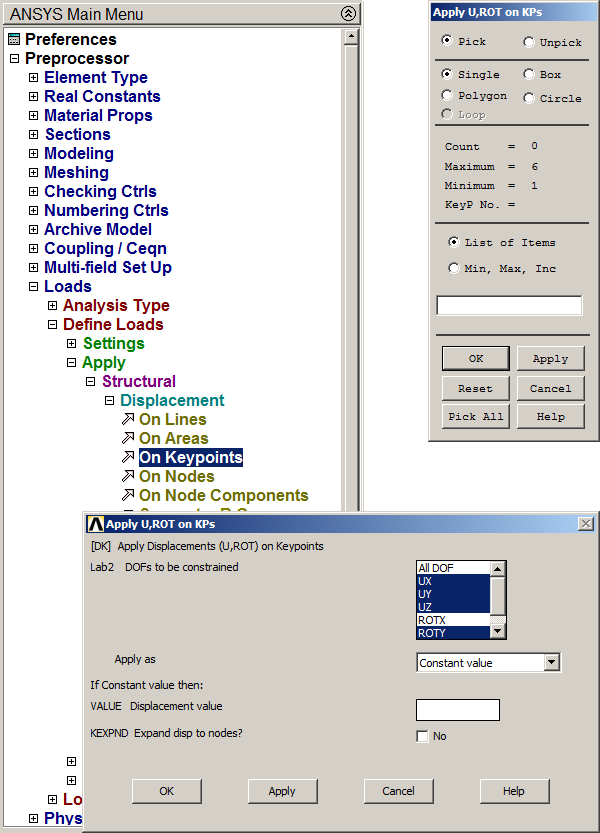Screen dimensions: 600x833
Task: Click ANSYS logo in dialog title bar
Action: pos(95,524)
